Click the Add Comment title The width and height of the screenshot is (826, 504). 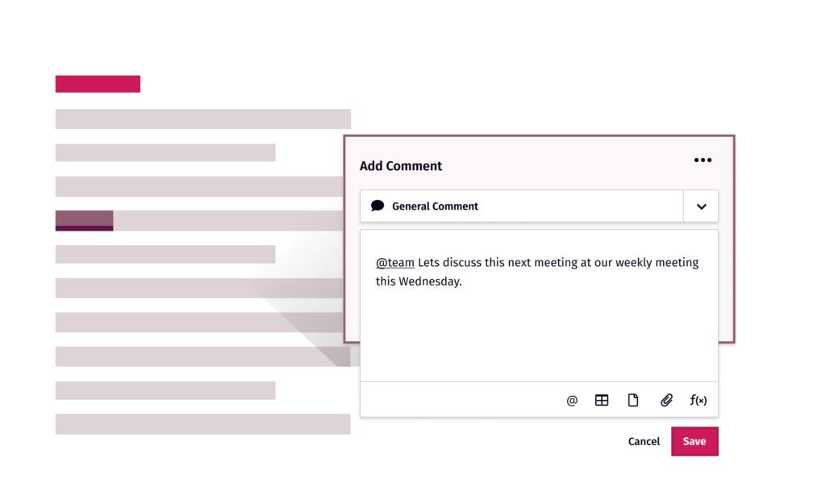[x=401, y=166]
